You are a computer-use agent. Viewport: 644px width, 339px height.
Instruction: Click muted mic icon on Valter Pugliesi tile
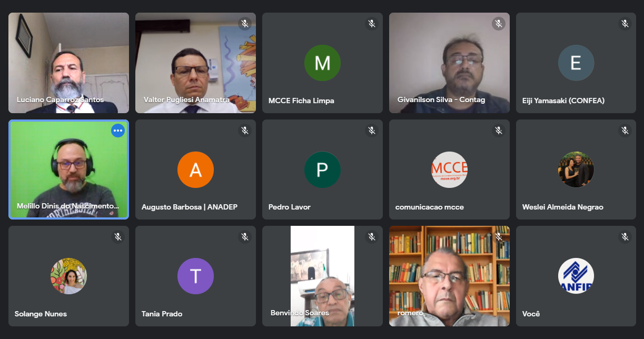click(244, 24)
